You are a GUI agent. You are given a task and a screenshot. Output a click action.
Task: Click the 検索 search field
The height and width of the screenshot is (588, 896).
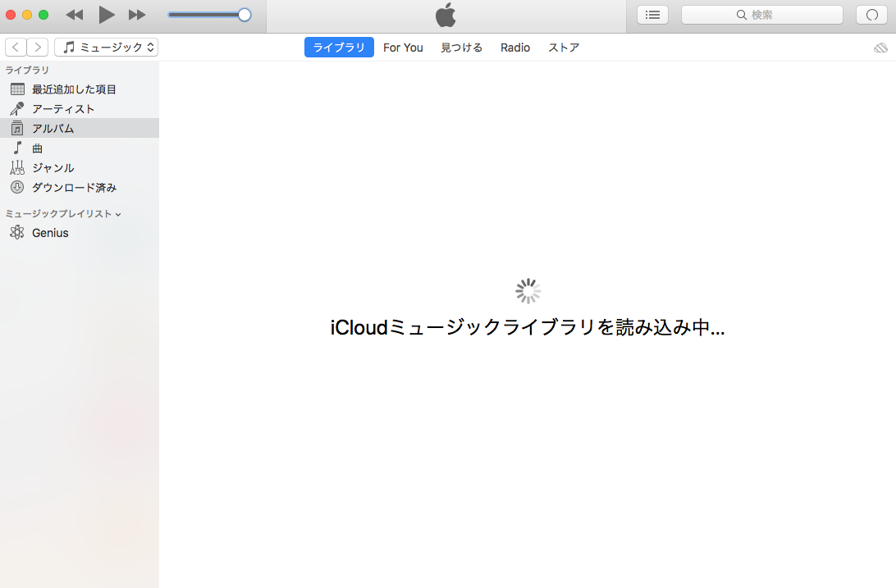[x=761, y=15]
